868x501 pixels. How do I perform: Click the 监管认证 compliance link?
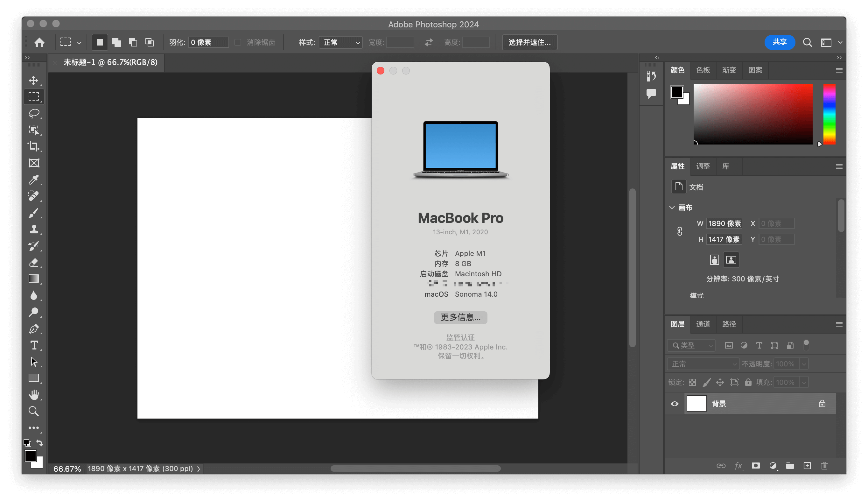461,337
